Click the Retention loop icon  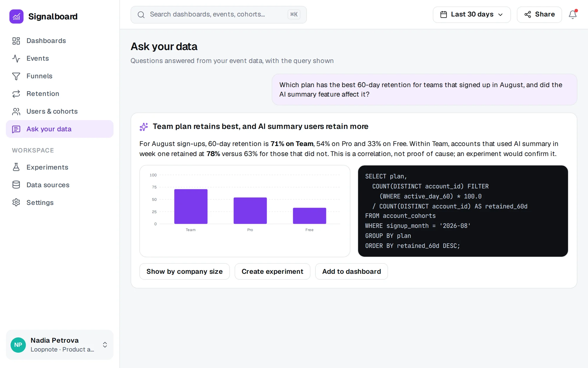click(16, 94)
